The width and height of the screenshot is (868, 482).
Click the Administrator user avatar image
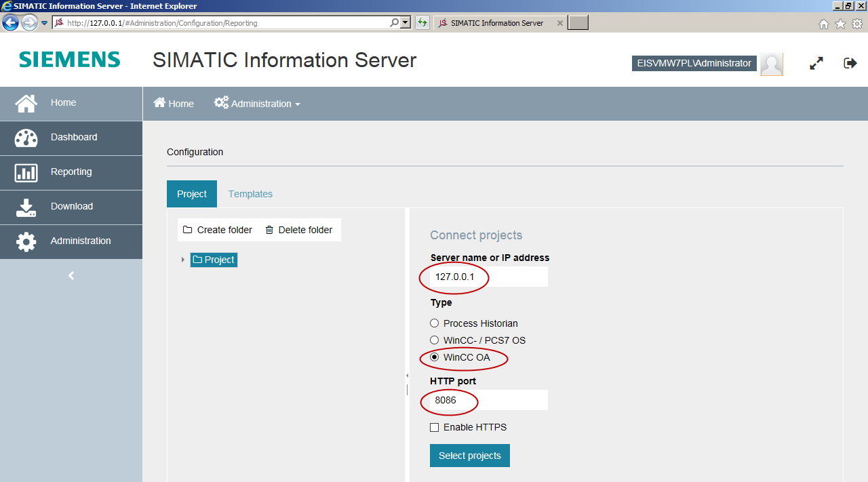pos(771,64)
